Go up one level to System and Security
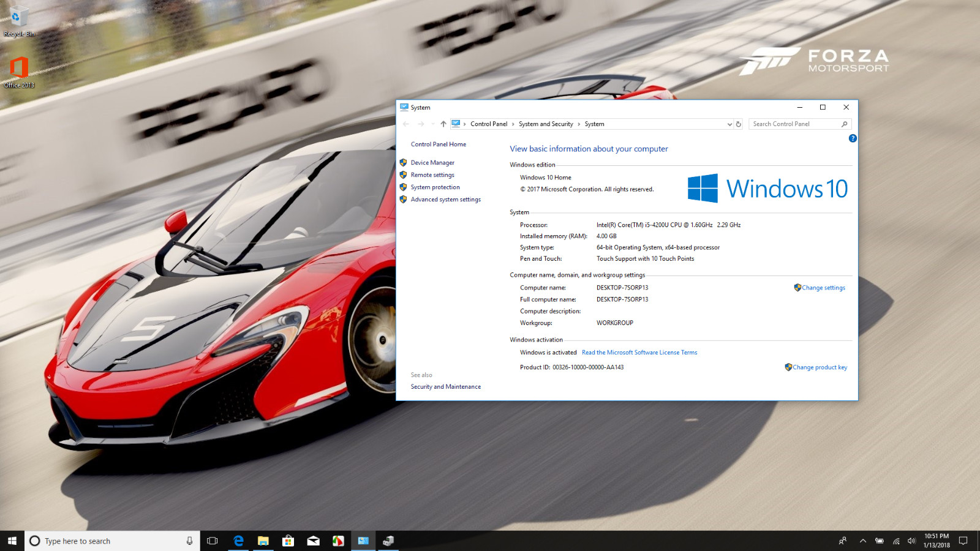 click(443, 124)
